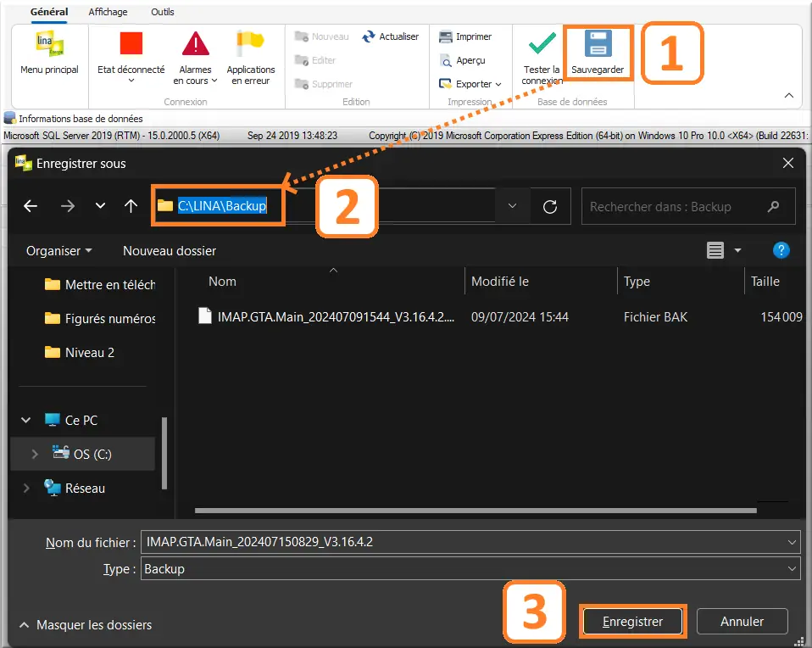The height and width of the screenshot is (648, 812).
Task: Select Ce PC in navigation pane
Action: [x=71, y=420]
